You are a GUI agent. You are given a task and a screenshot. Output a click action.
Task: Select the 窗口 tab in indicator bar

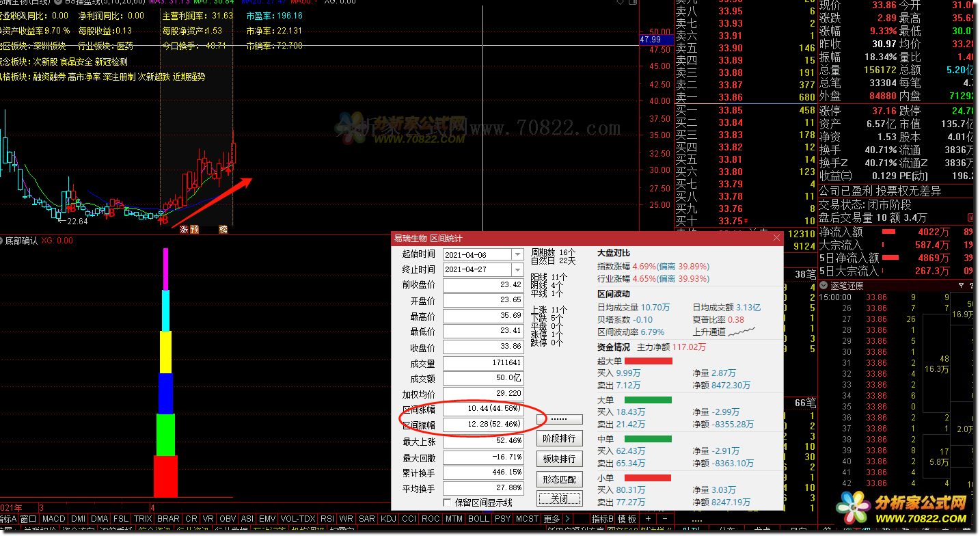(x=29, y=519)
